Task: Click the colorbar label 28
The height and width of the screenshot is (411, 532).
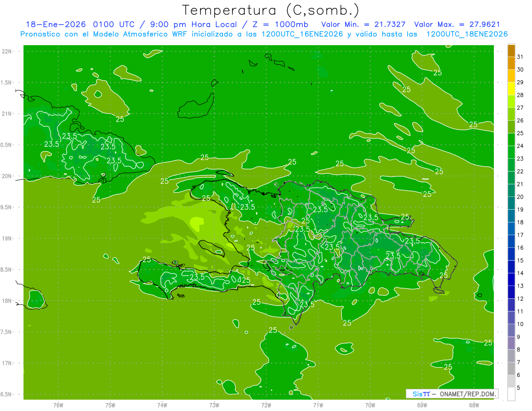Action: (520, 95)
